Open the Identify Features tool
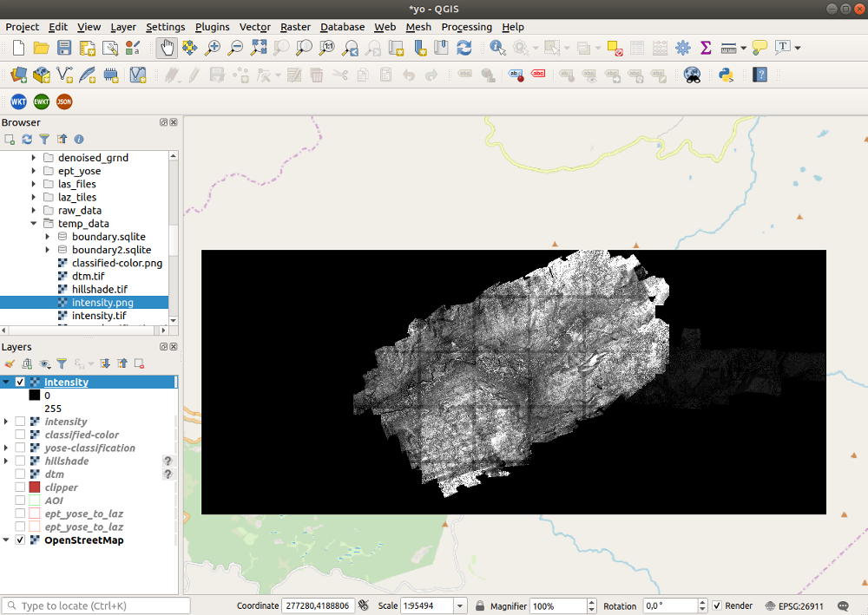 click(x=496, y=49)
